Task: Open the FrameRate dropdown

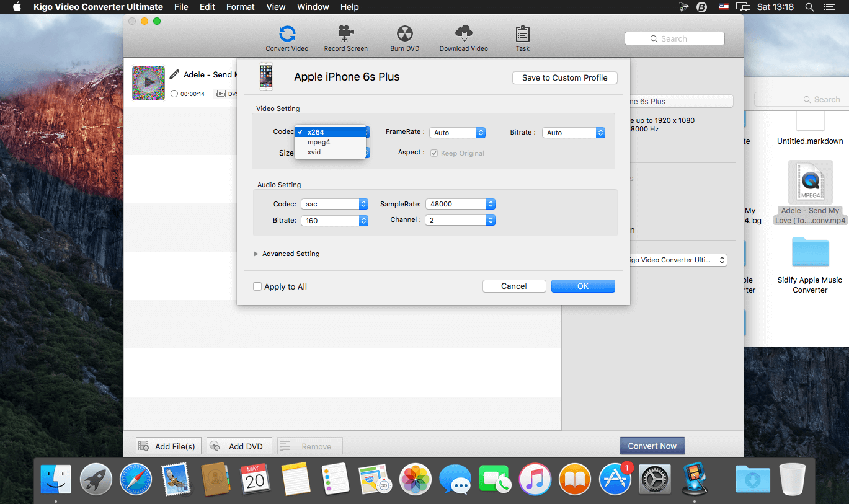Action: 457,133
